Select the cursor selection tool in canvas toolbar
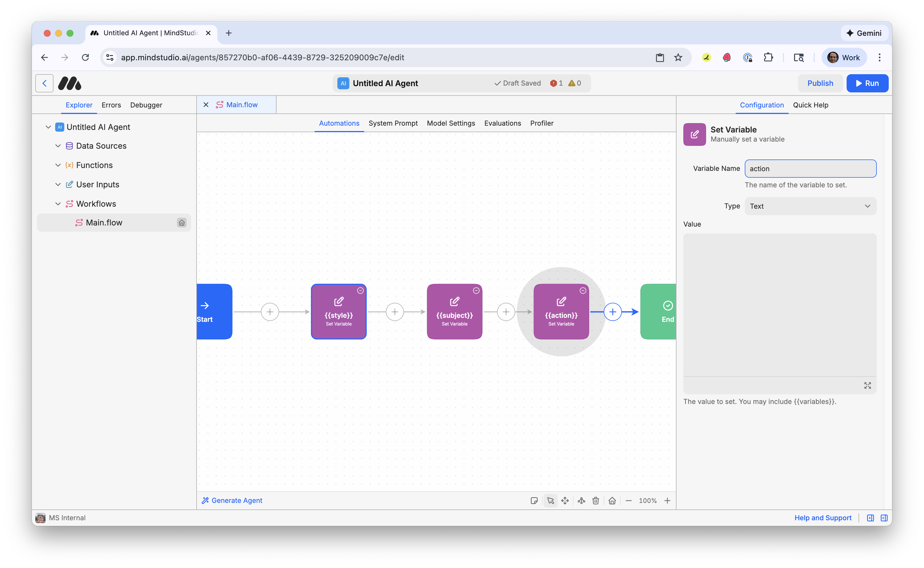Viewport: 924px width, 568px height. [x=551, y=500]
